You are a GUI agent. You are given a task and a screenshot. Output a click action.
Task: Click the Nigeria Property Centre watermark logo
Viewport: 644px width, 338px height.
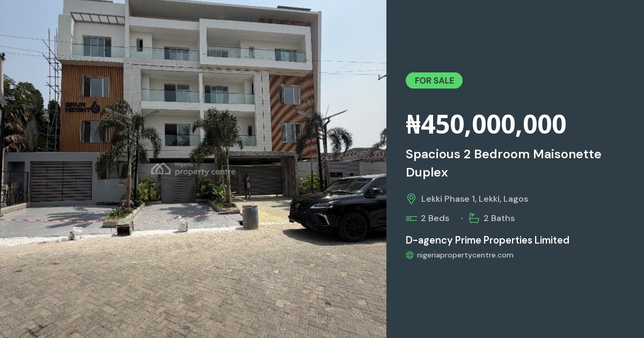pos(193,169)
